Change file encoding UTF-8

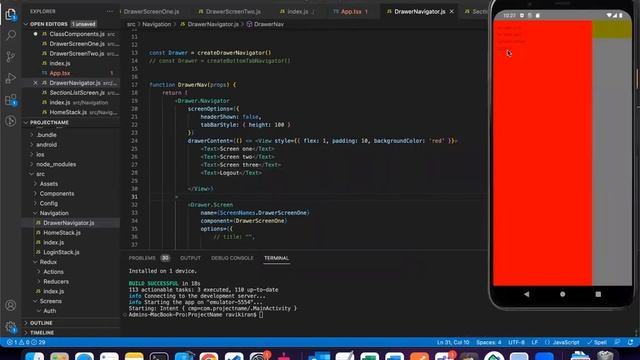point(516,342)
